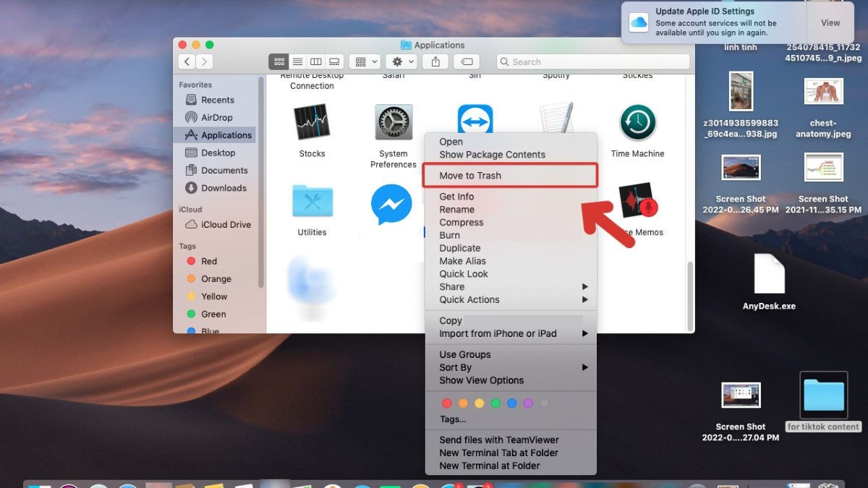The width and height of the screenshot is (868, 488).
Task: Expand the Quick Actions submenu
Action: pos(511,300)
